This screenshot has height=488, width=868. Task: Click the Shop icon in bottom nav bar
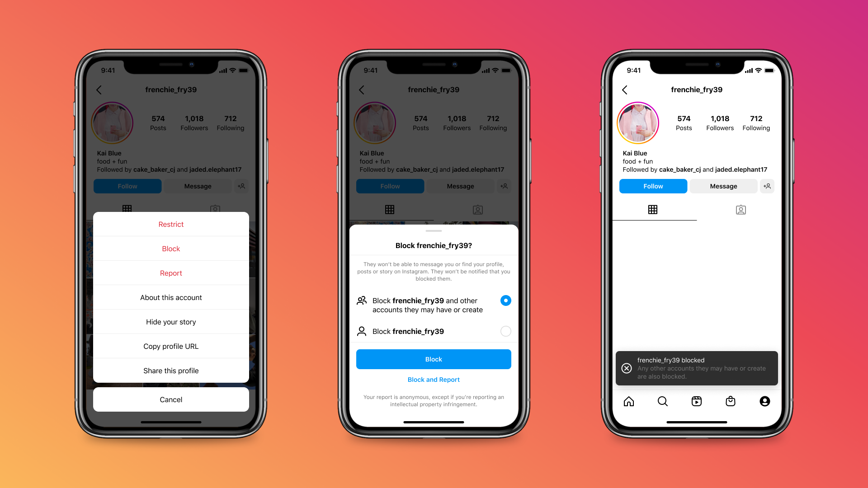[730, 401]
